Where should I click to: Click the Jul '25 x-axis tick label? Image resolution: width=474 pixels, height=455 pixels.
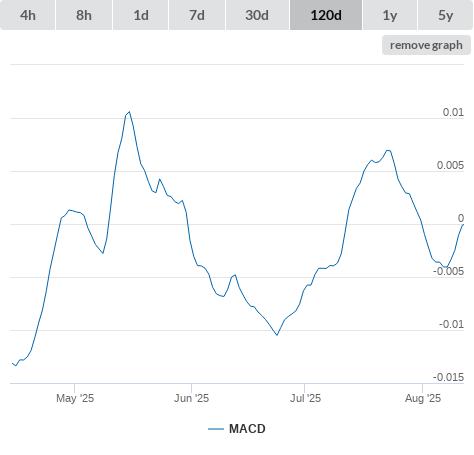pyautogui.click(x=305, y=398)
